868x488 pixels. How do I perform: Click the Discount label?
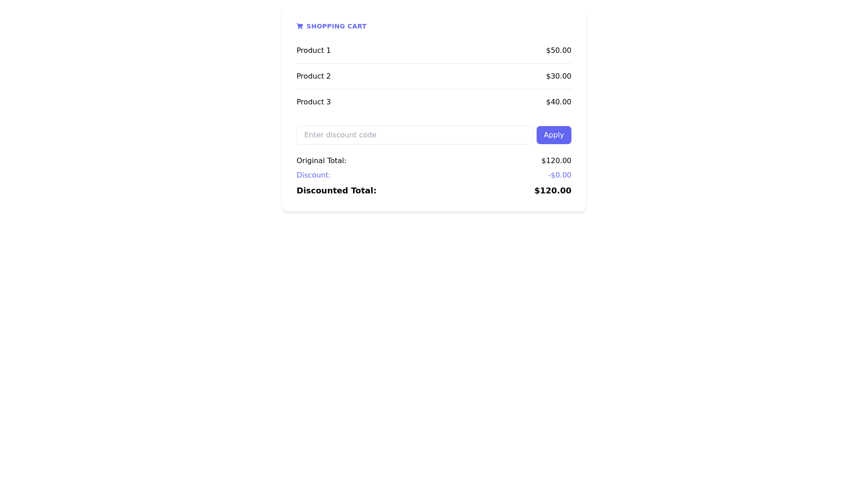click(313, 175)
